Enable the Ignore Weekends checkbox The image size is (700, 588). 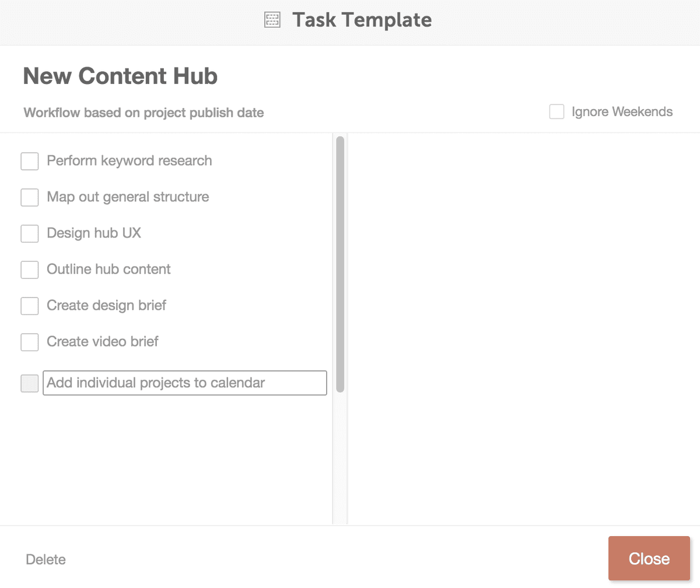(x=556, y=111)
